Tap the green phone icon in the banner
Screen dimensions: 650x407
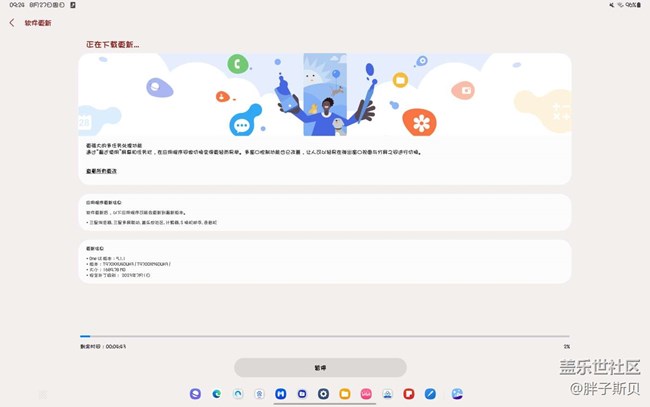238,63
